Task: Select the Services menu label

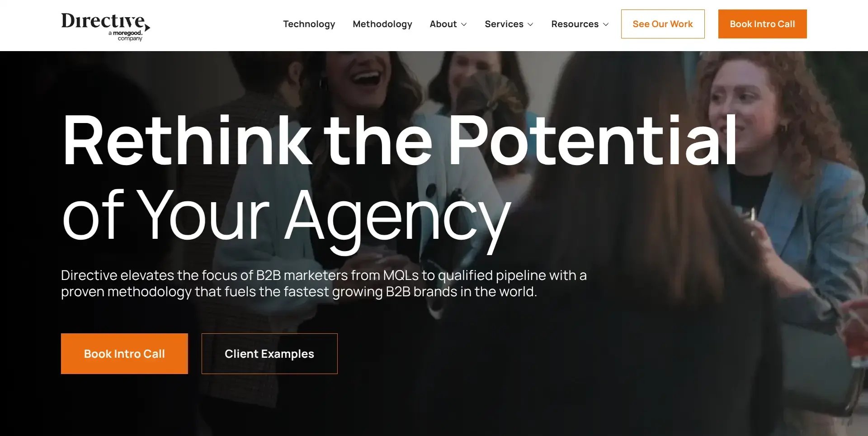Action: (x=504, y=24)
